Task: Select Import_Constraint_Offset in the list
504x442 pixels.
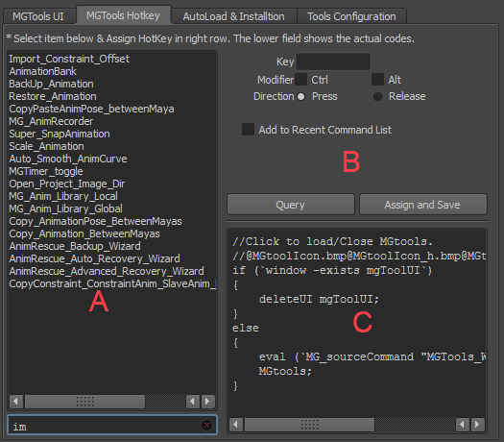Action: [69, 59]
